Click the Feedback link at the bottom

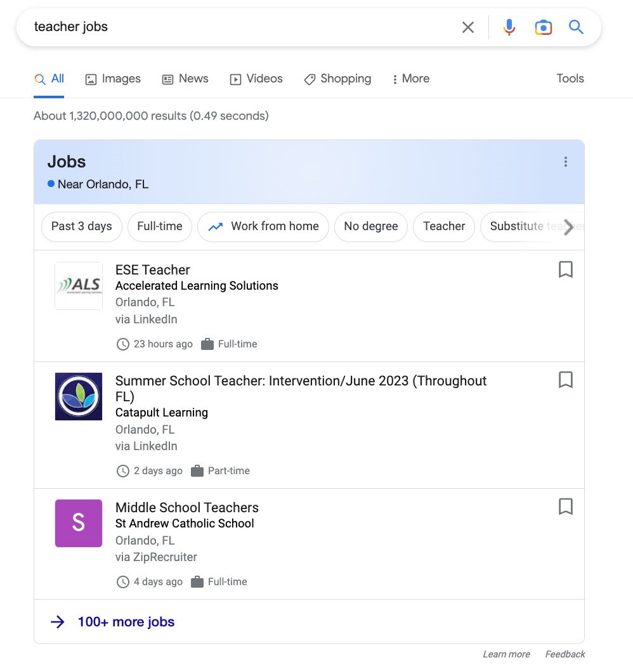(x=564, y=654)
